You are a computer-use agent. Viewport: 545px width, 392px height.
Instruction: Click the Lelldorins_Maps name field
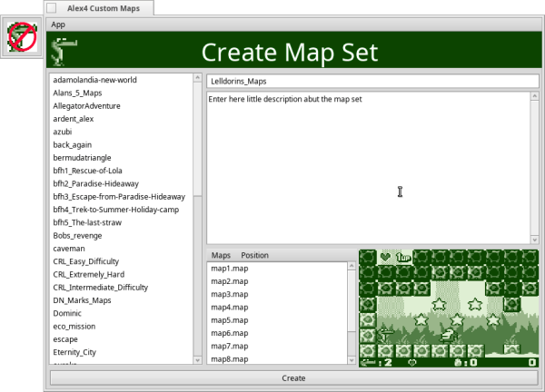pos(372,81)
